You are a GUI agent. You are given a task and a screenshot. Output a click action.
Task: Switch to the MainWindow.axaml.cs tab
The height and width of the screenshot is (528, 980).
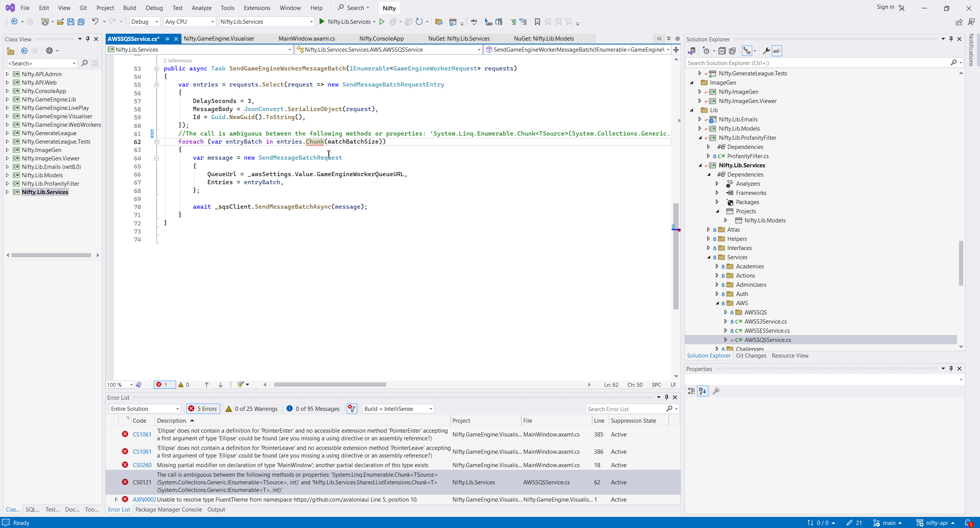(307, 38)
